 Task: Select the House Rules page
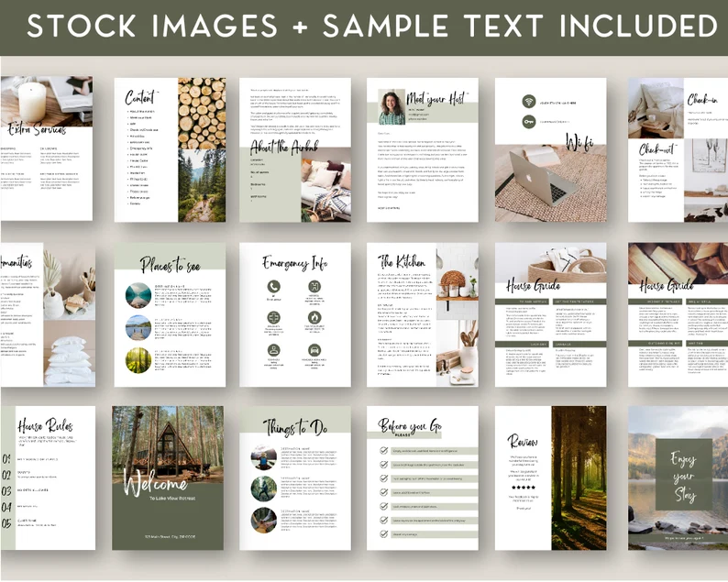(48, 478)
